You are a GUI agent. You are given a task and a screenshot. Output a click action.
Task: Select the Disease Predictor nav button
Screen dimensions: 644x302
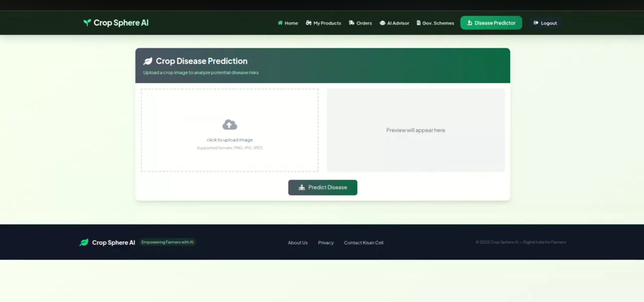(491, 23)
